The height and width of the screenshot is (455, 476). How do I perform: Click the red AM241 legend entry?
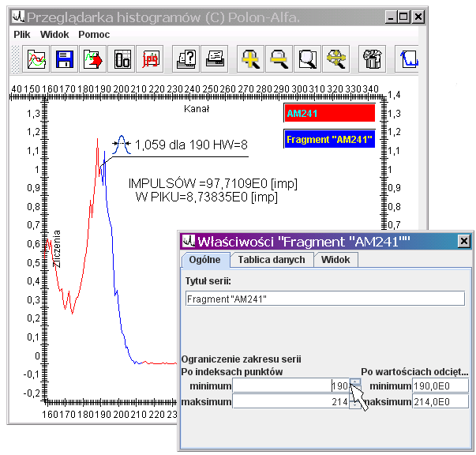coord(328,114)
